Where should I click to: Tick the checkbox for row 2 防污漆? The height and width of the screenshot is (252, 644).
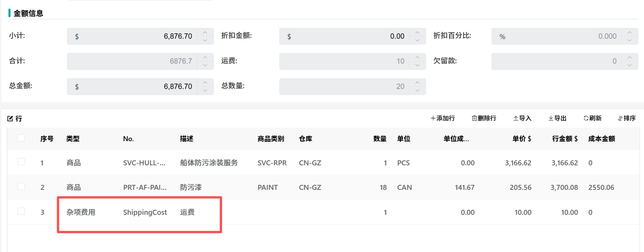click(x=21, y=186)
